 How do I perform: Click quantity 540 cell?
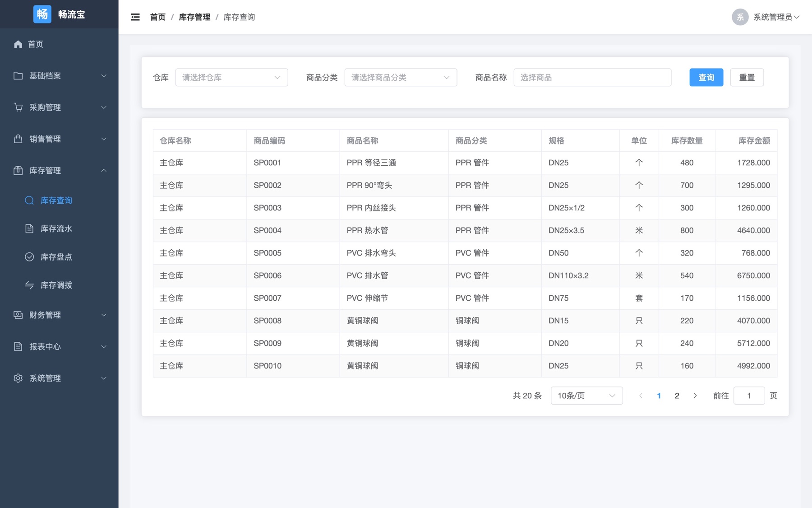[687, 276]
